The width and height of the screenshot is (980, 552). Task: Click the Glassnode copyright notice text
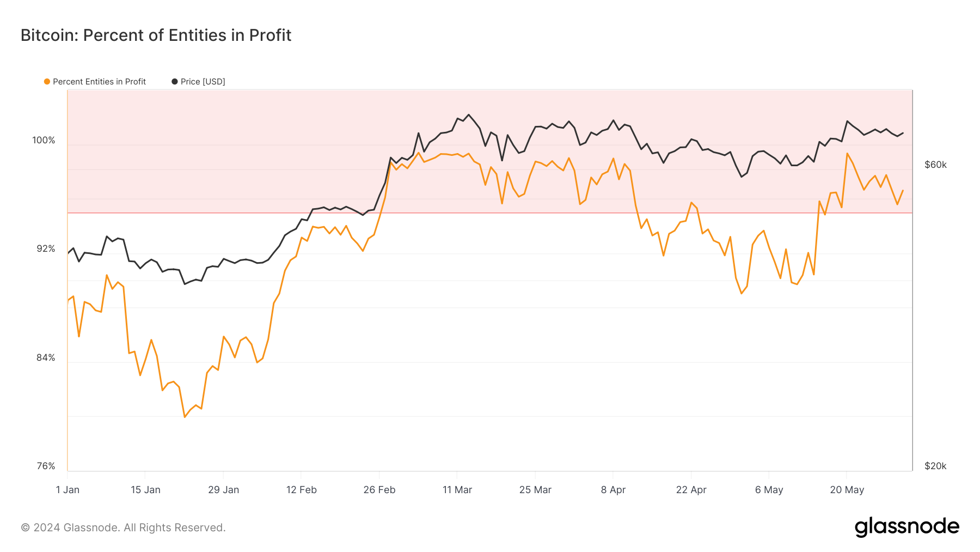123,527
